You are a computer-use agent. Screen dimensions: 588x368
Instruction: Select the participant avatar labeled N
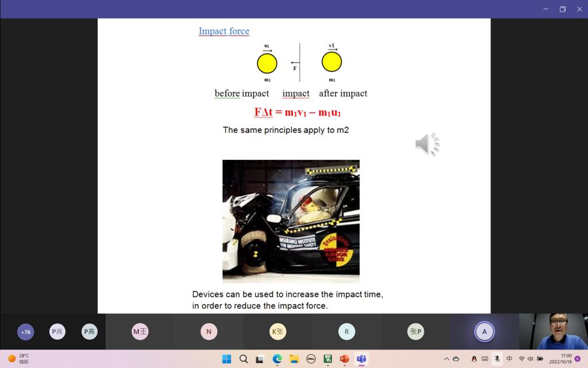208,332
